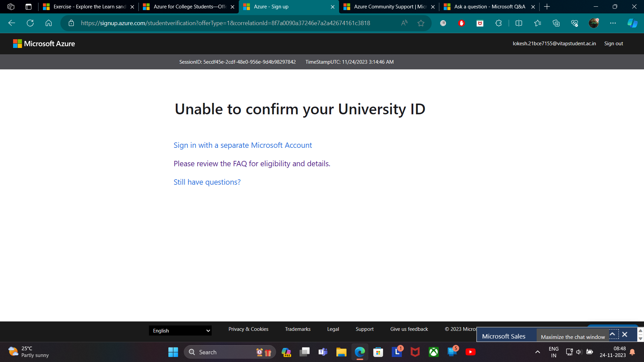The height and width of the screenshot is (362, 644).
Task: View site information lock icon
Action: tap(71, 23)
